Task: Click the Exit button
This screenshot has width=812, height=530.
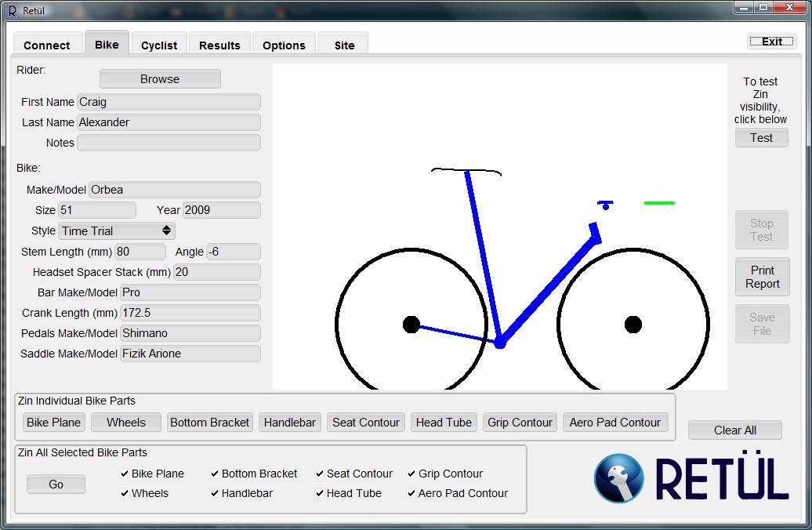Action: pyautogui.click(x=771, y=42)
